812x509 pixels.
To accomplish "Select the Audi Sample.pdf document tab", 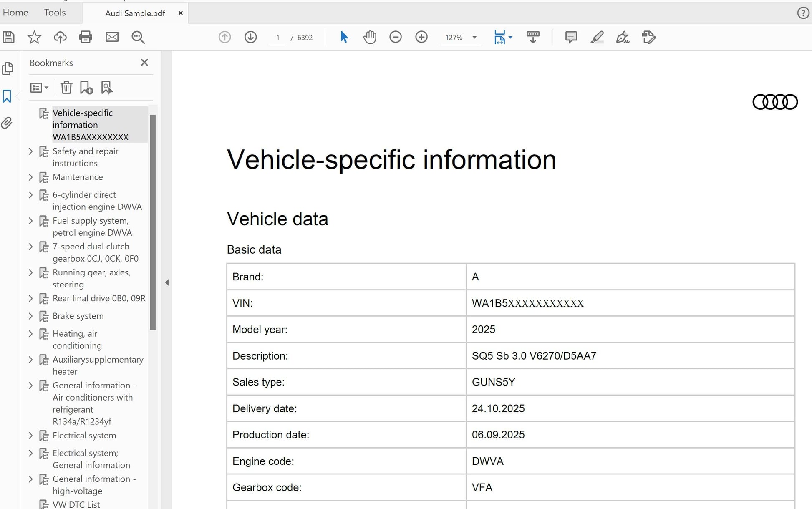I will coord(134,13).
